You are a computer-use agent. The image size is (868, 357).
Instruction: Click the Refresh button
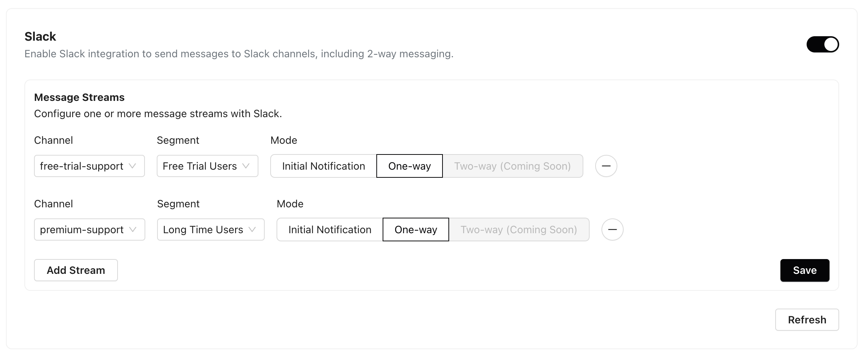click(x=807, y=320)
